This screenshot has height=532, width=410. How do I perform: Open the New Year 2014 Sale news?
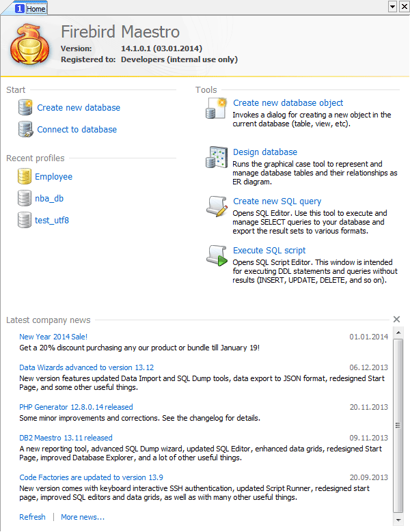53,337
